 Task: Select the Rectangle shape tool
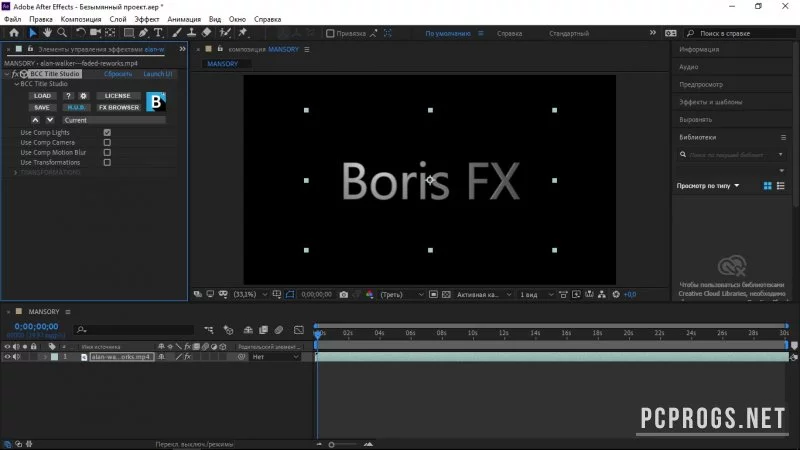(x=129, y=33)
